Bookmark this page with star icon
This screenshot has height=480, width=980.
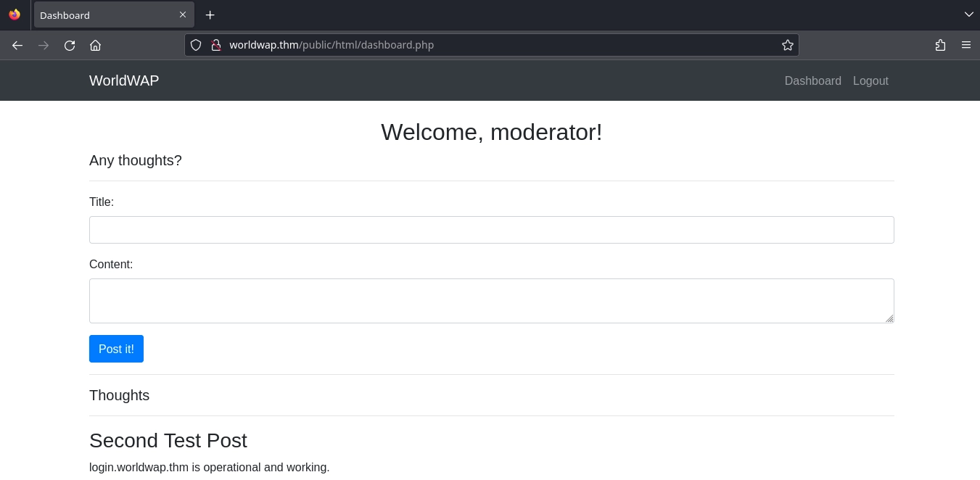[x=787, y=45]
